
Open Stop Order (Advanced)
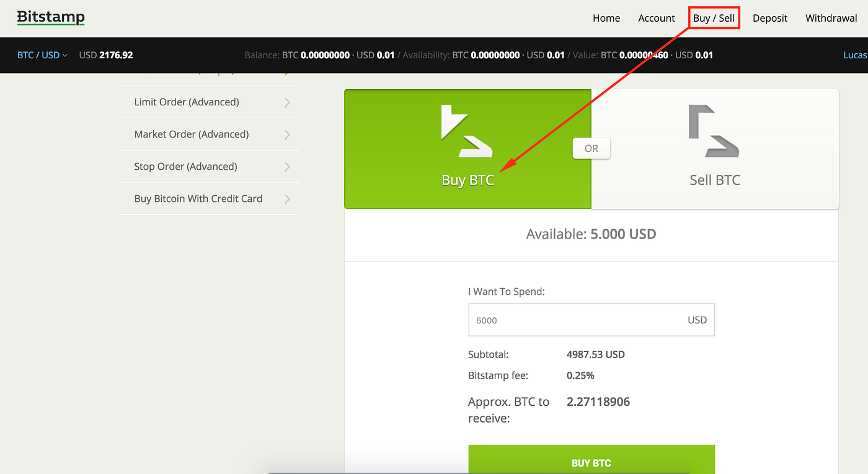tap(209, 167)
